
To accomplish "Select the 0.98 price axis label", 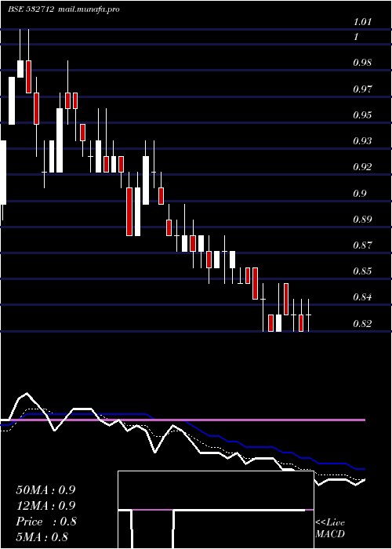I will 362,63.
